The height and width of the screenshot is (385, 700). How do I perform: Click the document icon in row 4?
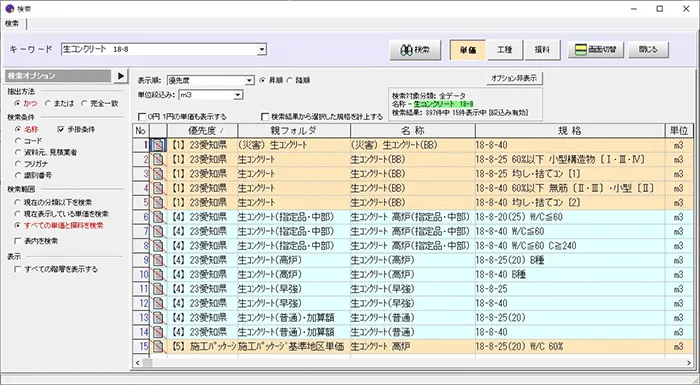click(158, 188)
